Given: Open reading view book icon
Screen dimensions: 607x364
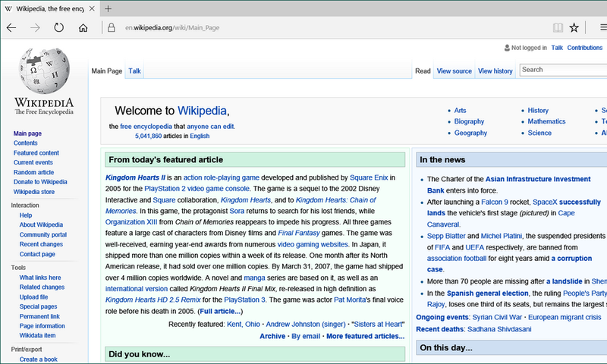Looking at the screenshot, I should (x=558, y=27).
